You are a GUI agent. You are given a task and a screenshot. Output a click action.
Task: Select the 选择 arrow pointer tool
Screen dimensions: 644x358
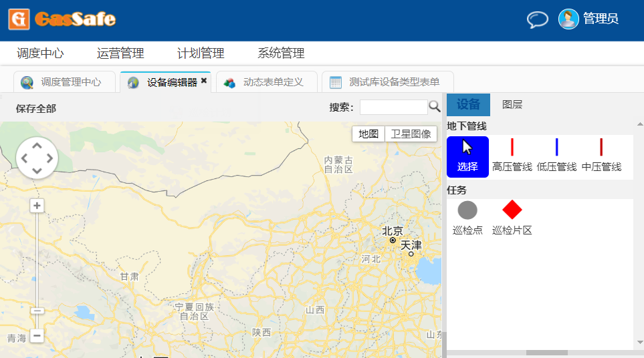467,156
